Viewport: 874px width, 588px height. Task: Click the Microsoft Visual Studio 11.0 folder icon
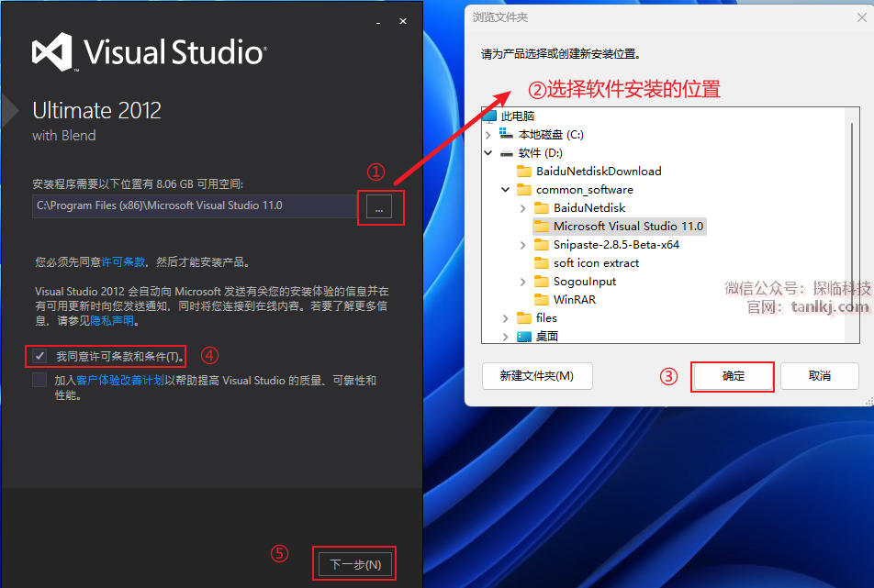click(x=542, y=226)
